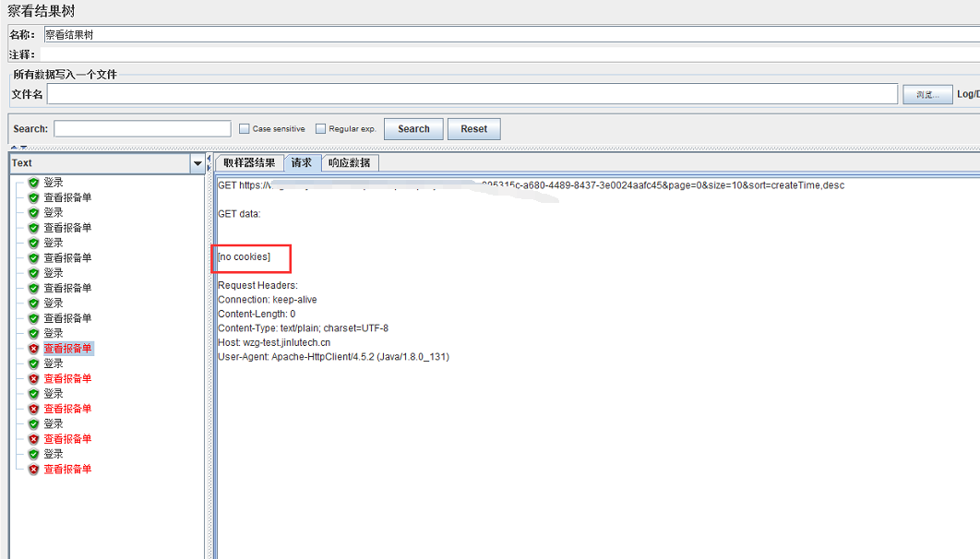Click the 文件名 file name input
Image resolution: width=980 pixels, height=559 pixels.
click(x=472, y=94)
